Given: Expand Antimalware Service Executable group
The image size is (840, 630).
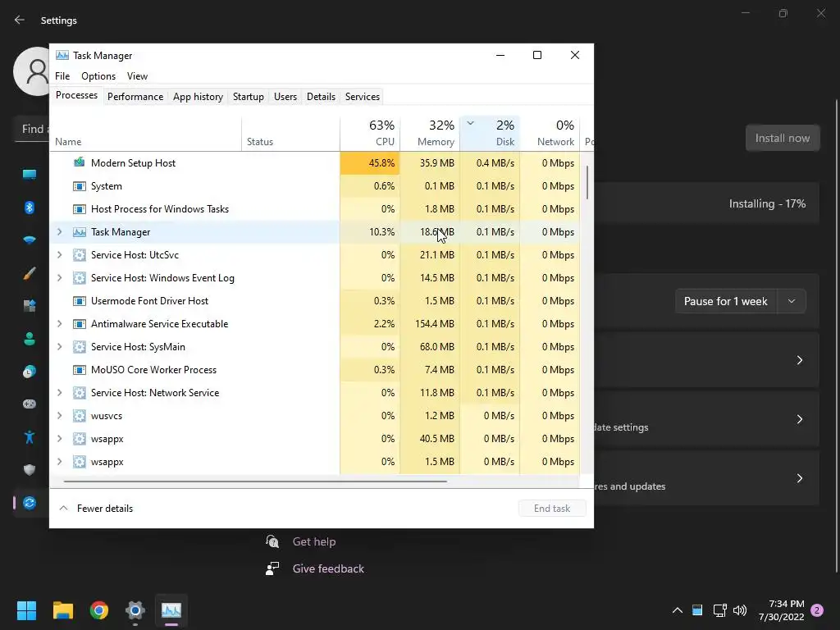Looking at the screenshot, I should (59, 324).
